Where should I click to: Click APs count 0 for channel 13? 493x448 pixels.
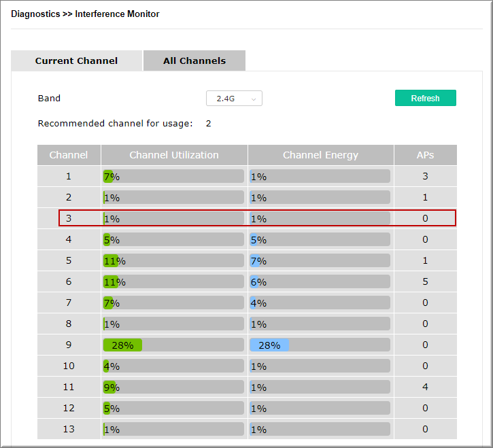point(426,429)
